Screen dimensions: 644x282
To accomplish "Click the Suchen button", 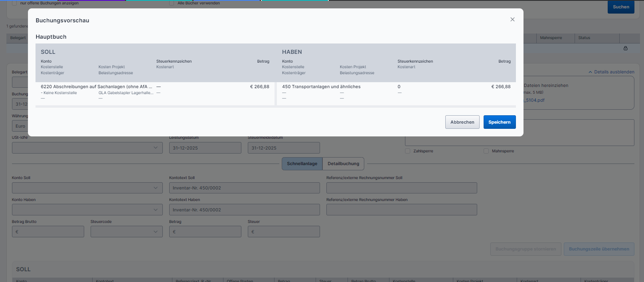I will coord(620,7).
